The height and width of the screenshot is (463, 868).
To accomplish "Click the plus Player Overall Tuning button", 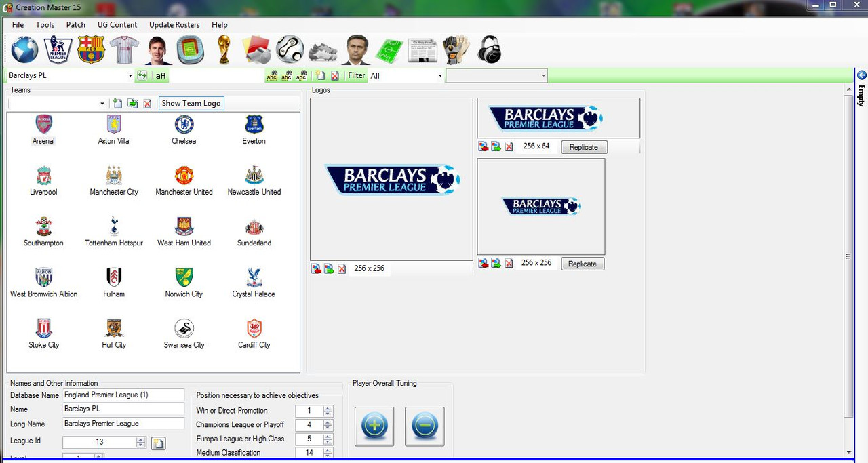I will point(374,426).
